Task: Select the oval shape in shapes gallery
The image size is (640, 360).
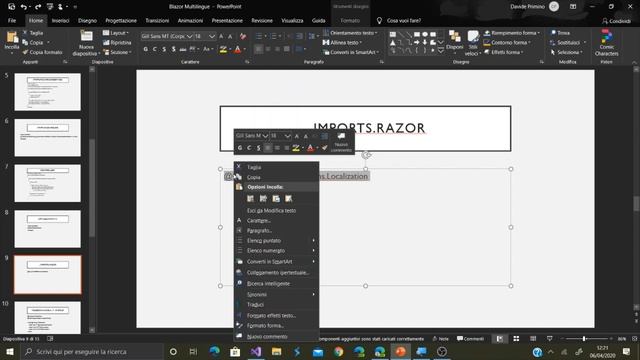Action: [425, 34]
